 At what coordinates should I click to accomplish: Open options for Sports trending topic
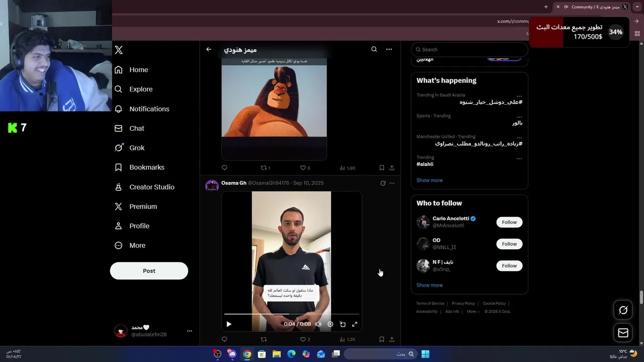(x=519, y=116)
